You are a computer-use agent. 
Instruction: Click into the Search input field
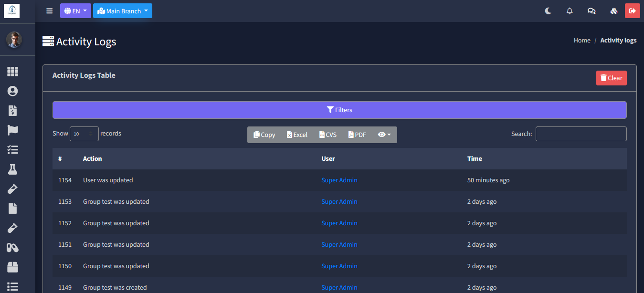click(581, 134)
